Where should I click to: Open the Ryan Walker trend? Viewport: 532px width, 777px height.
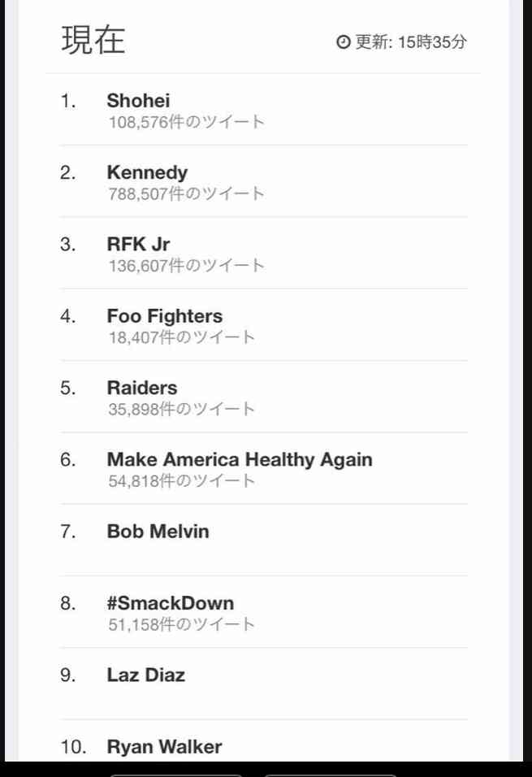click(x=164, y=747)
